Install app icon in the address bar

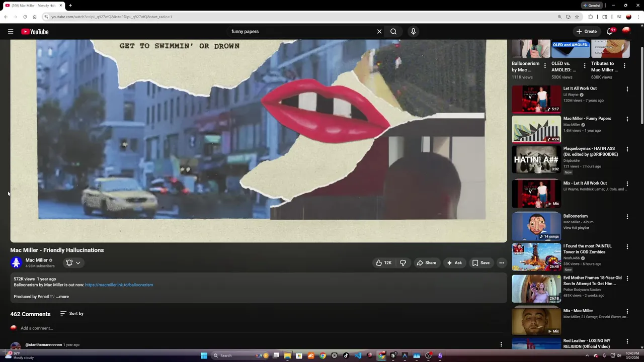pyautogui.click(x=568, y=17)
